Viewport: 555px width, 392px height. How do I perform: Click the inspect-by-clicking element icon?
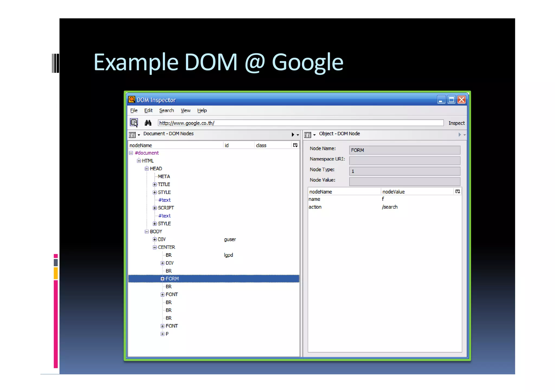pos(134,123)
